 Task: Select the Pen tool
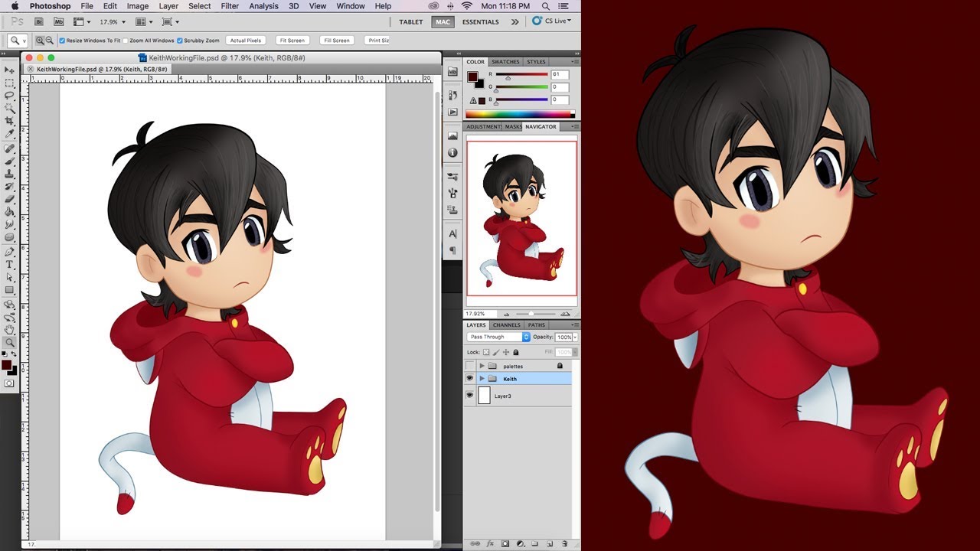10,252
